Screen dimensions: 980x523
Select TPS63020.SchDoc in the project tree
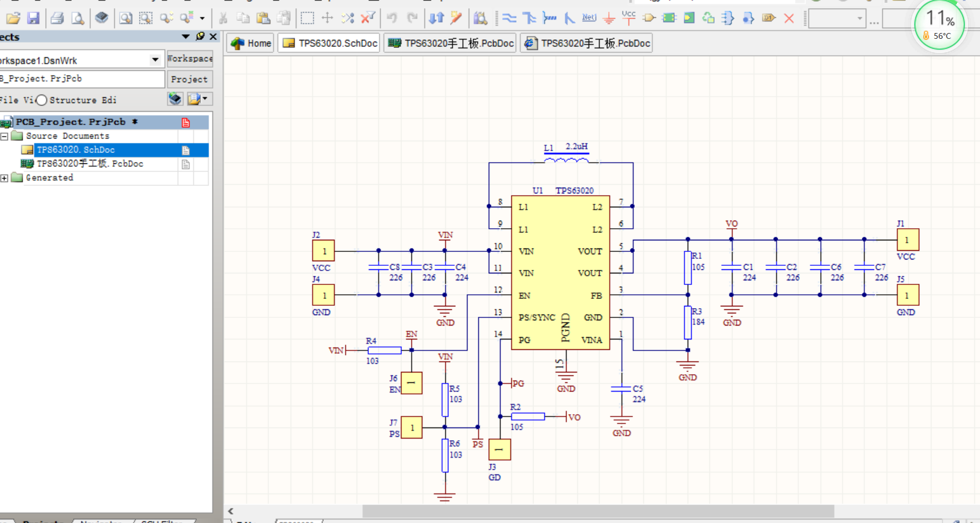(76, 150)
